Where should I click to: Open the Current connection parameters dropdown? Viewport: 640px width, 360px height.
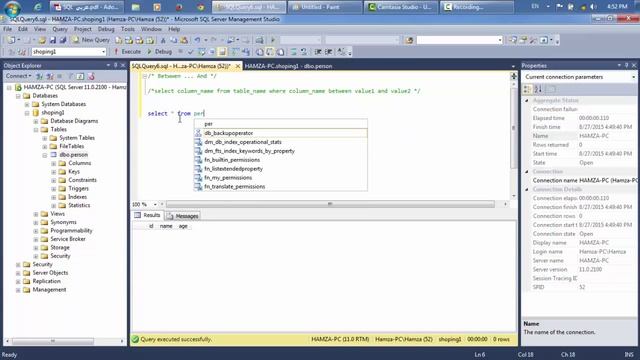point(633,77)
